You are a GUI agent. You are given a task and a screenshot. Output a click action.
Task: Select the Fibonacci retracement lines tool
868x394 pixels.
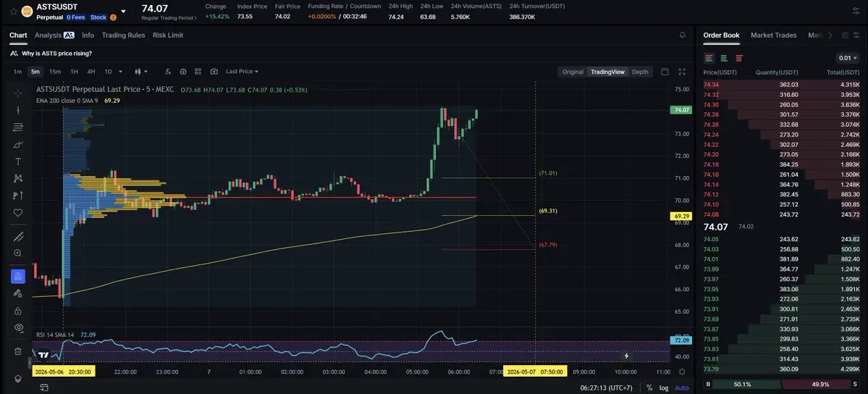pos(17,127)
